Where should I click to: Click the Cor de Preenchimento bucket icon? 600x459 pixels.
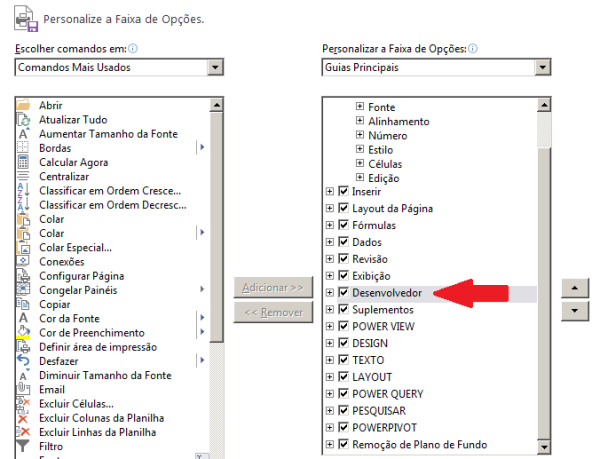pyautogui.click(x=23, y=332)
